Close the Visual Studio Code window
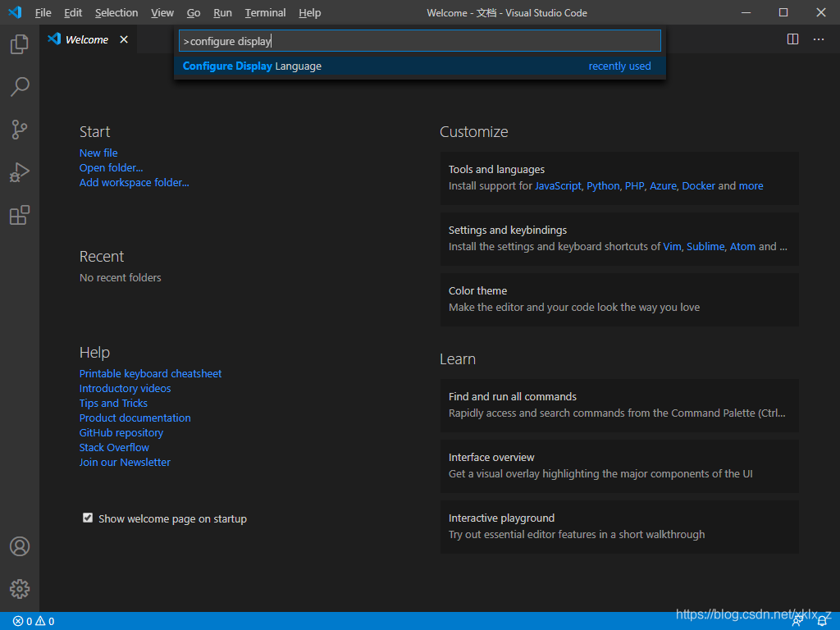Screen dimensions: 840x630 [820, 12]
